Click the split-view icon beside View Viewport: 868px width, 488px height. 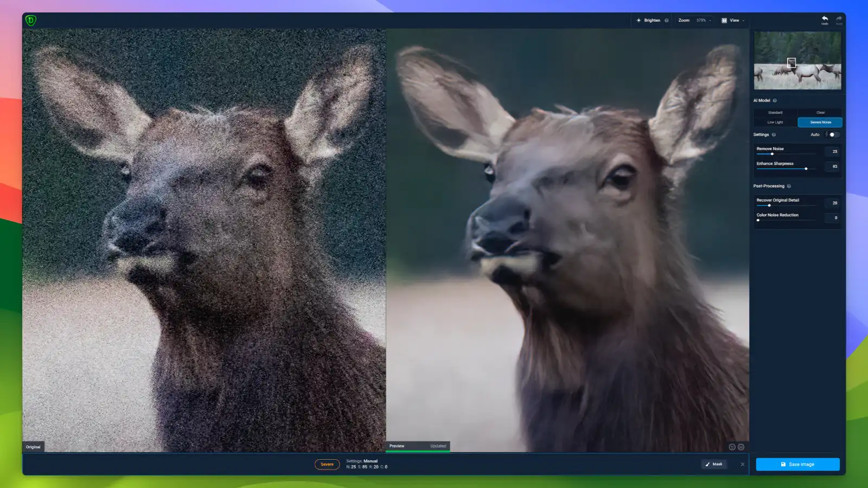pyautogui.click(x=724, y=20)
